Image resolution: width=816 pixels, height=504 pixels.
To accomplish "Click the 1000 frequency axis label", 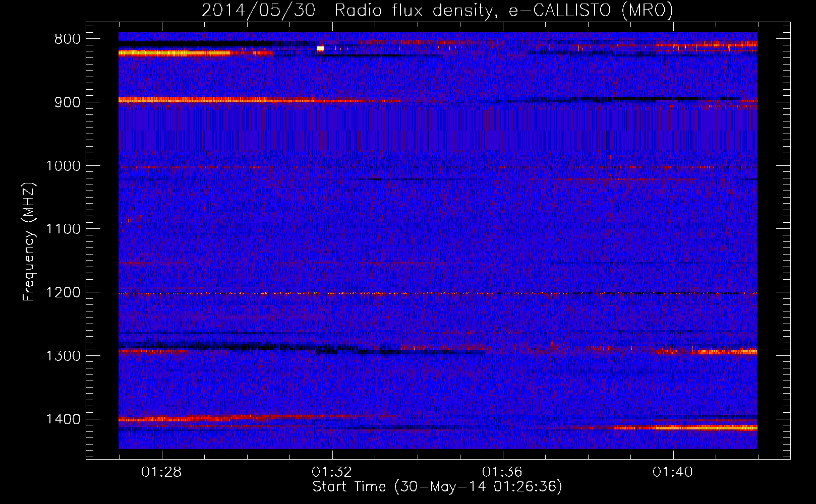I will (63, 166).
